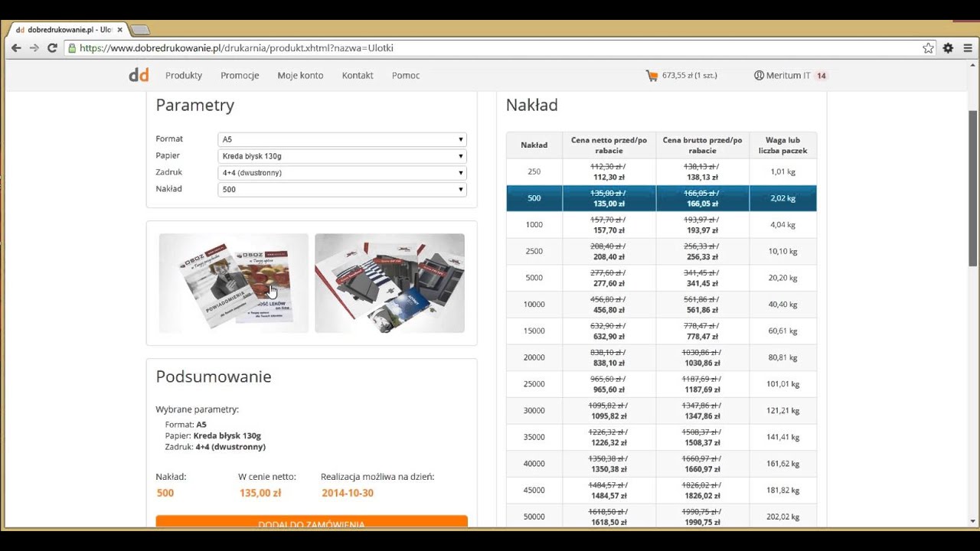The width and height of the screenshot is (980, 551).
Task: Click the 2014-10-30 realization date
Action: coord(348,493)
